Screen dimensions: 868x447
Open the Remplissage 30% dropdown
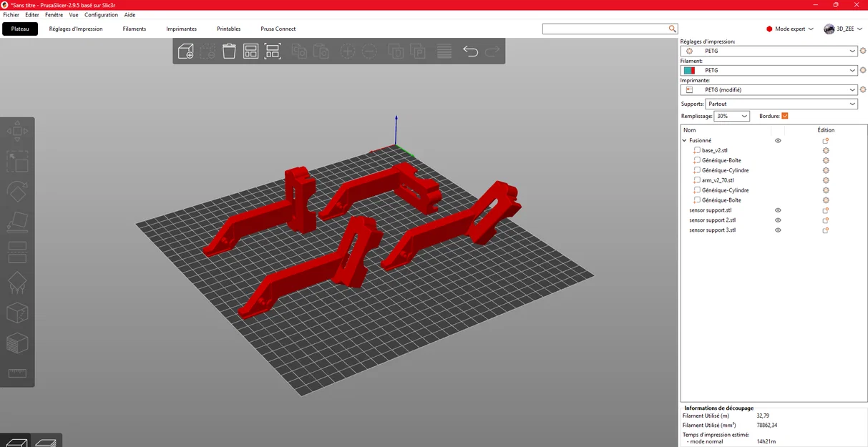click(731, 116)
